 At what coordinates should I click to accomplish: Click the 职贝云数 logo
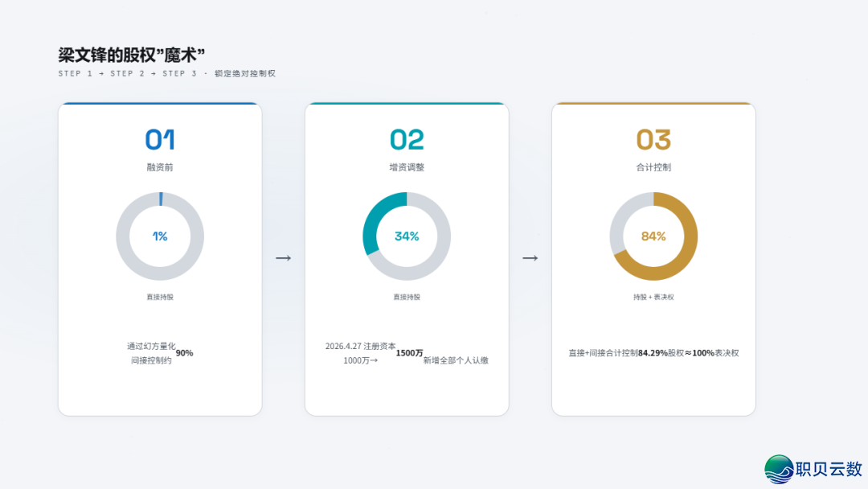(x=813, y=470)
